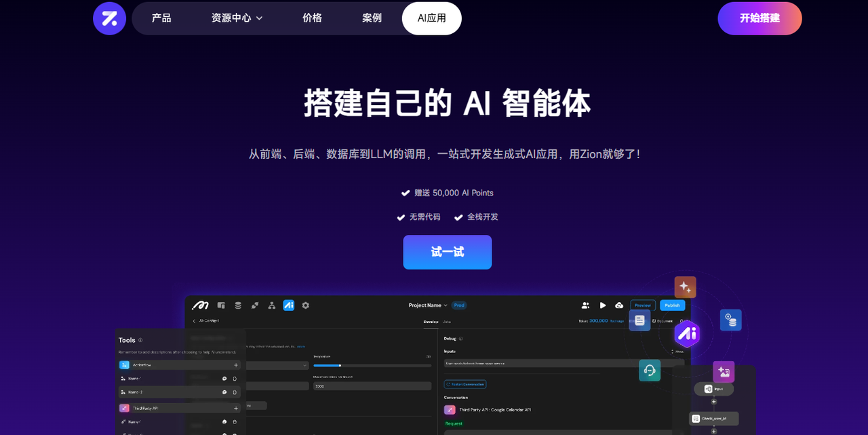
Task: Click the checkmark beside 全栈开发
Action: coord(458,217)
